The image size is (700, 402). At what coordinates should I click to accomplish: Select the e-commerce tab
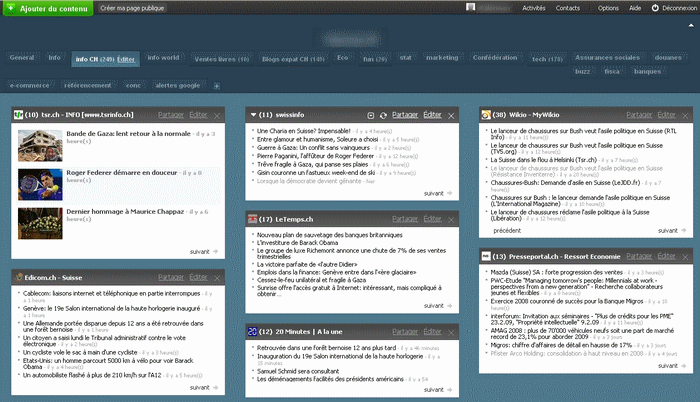(x=29, y=85)
